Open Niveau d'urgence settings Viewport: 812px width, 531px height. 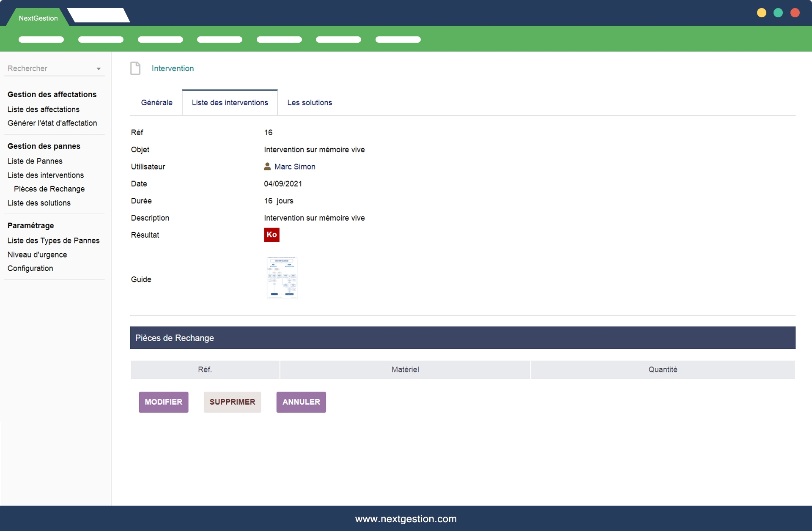(37, 255)
